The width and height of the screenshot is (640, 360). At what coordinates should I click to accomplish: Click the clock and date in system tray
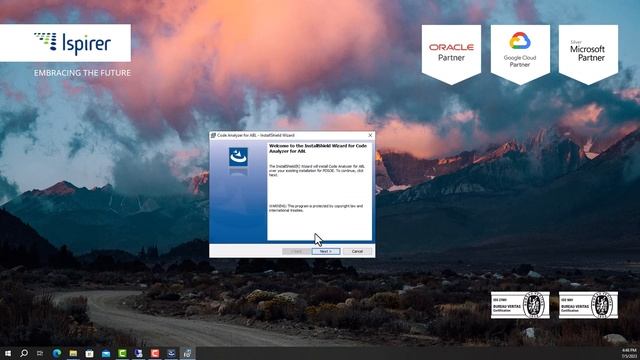(629, 353)
